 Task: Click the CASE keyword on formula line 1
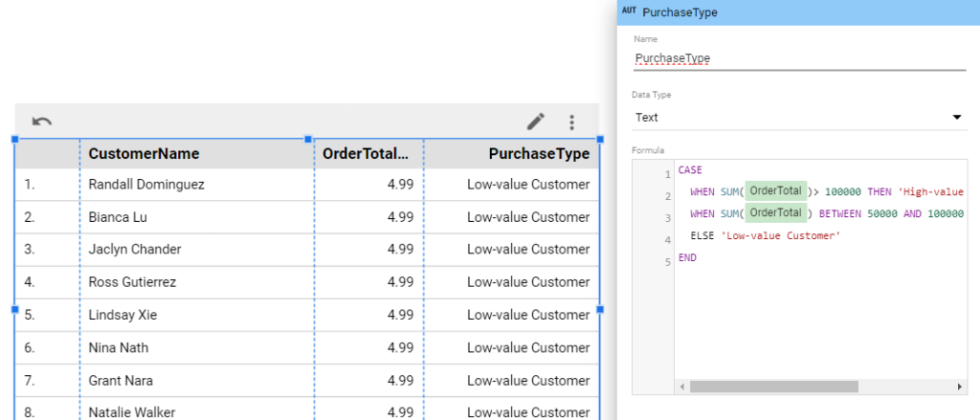coord(690,169)
